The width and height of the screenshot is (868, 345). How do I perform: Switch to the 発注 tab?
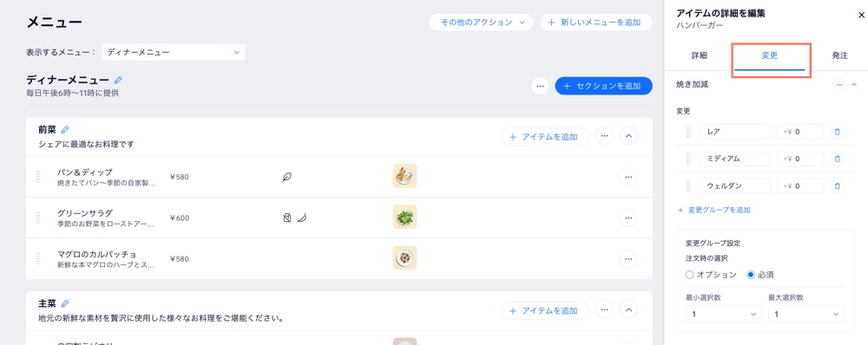point(839,55)
